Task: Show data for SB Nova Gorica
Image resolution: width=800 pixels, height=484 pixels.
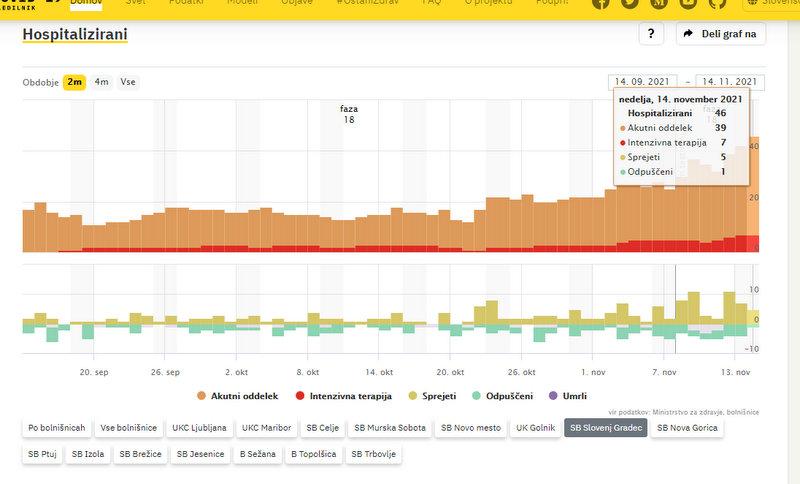Action: coord(687,428)
